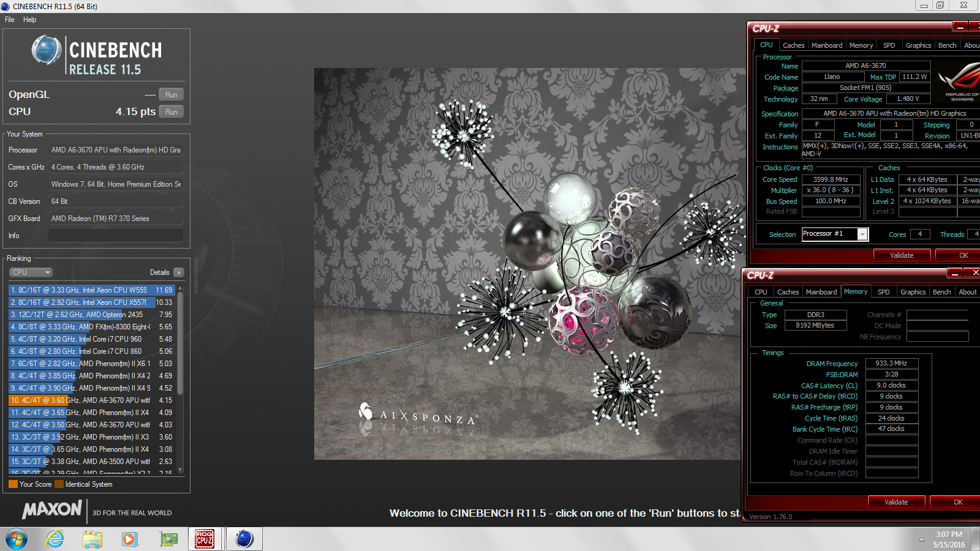Open Windows Media Player taskbar icon
This screenshot has height=551, width=980.
(x=129, y=539)
